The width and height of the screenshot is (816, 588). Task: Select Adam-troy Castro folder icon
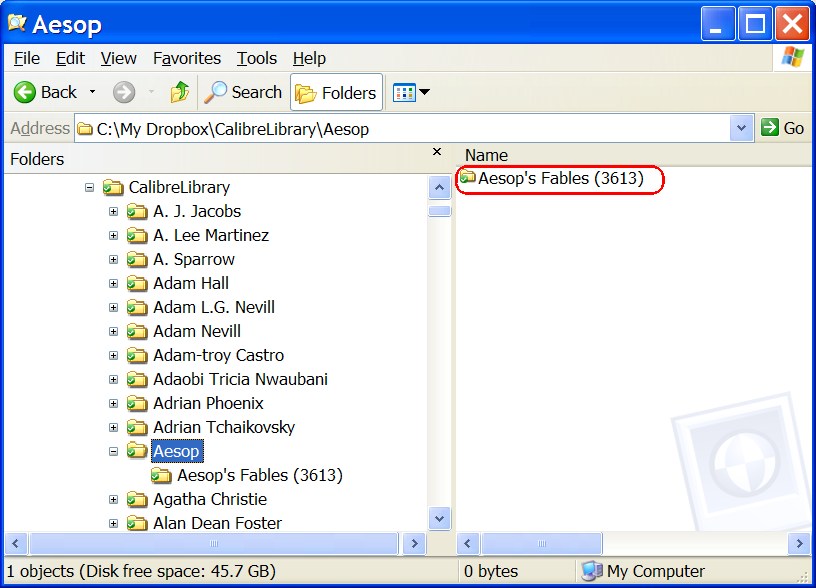(137, 355)
